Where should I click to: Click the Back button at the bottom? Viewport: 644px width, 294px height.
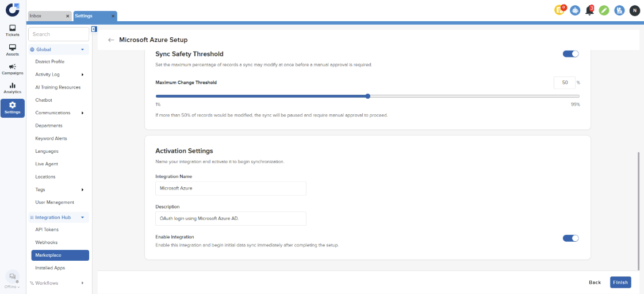(x=595, y=283)
